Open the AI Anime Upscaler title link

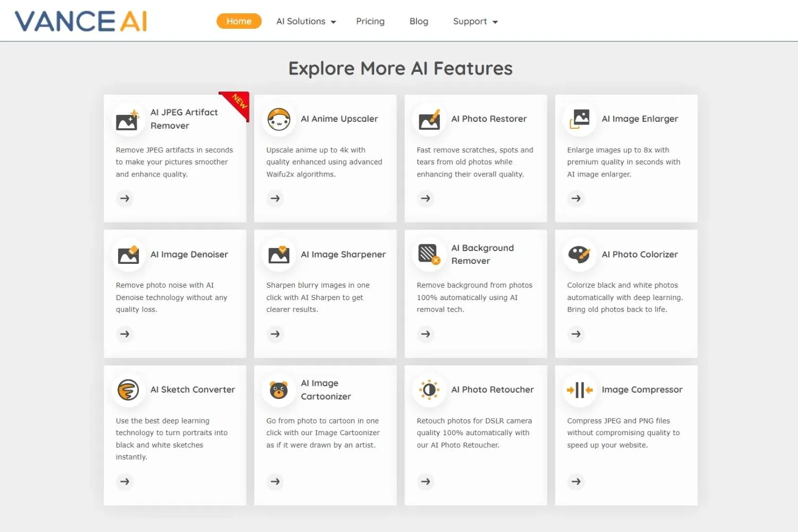tap(339, 119)
